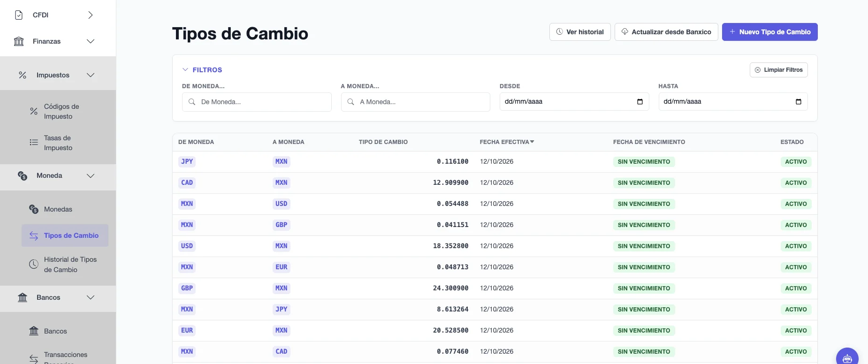Screen dimensions: 868x364
Task: Expand the CFDI menu chevron
Action: pyautogui.click(x=91, y=15)
